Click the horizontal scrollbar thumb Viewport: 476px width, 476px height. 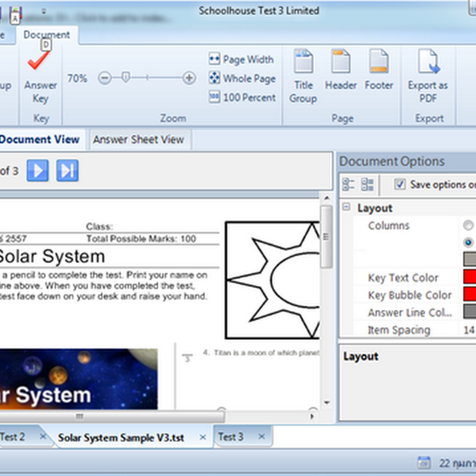[112, 416]
